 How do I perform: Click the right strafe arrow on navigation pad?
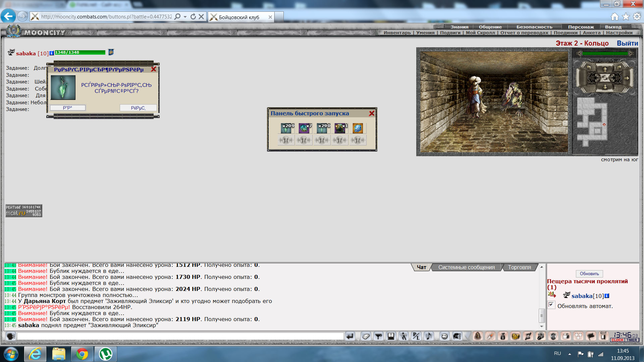626,78
